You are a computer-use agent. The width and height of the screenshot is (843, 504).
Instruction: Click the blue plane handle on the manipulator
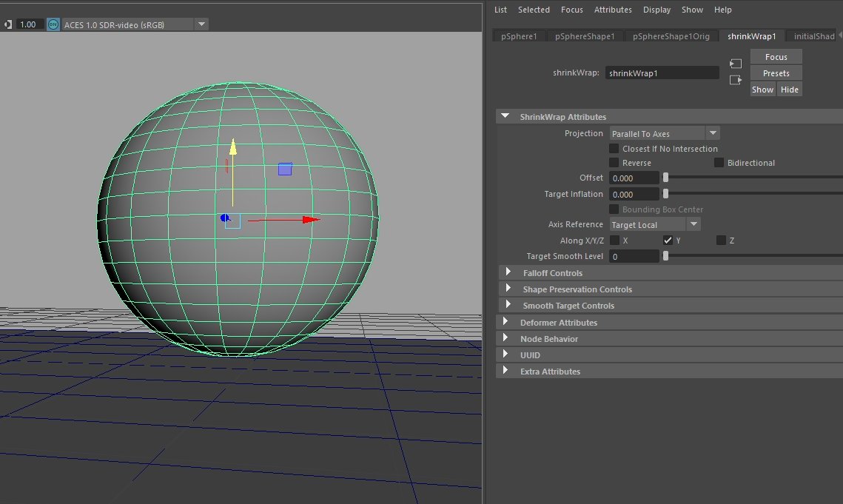pyautogui.click(x=285, y=169)
